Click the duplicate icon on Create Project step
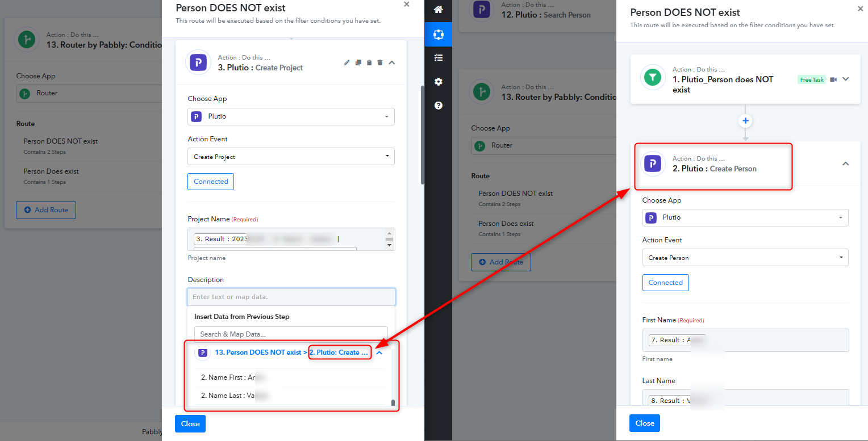The height and width of the screenshot is (441, 868). click(358, 62)
